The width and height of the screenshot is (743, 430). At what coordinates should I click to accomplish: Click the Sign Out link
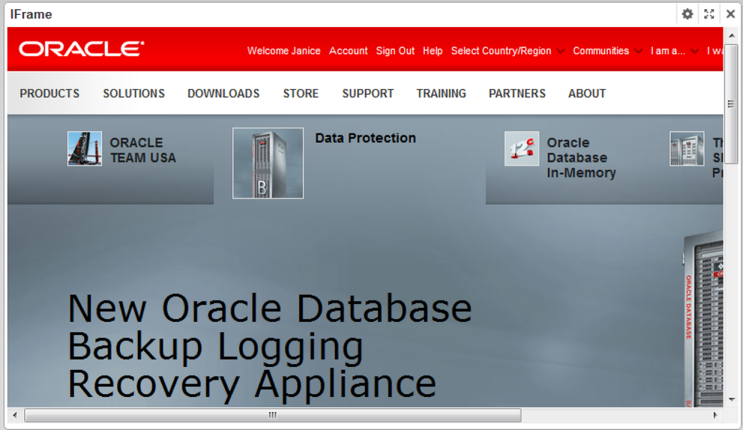click(395, 51)
